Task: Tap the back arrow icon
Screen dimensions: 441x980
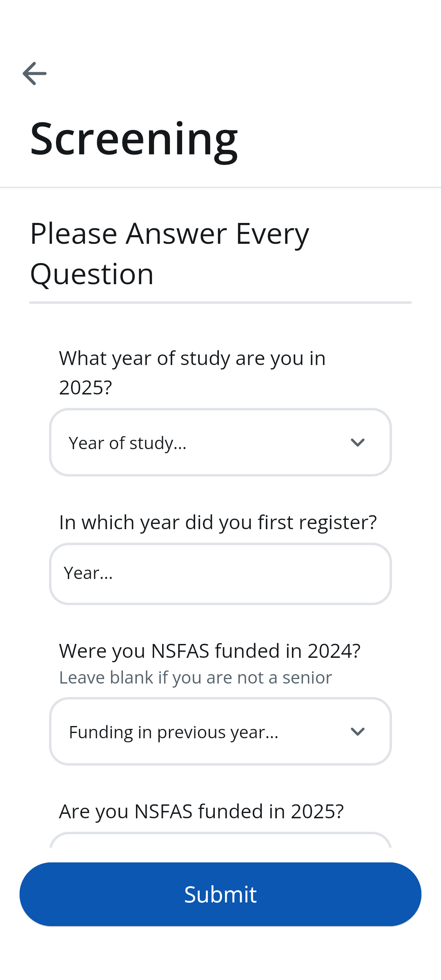Action: point(35,73)
